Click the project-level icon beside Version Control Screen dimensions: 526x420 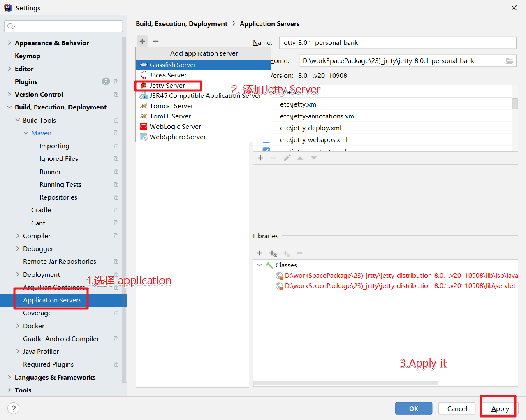116,94
